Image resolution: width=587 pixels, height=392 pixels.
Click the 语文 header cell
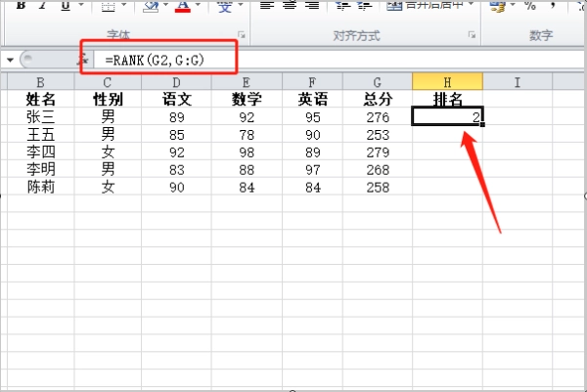point(176,99)
